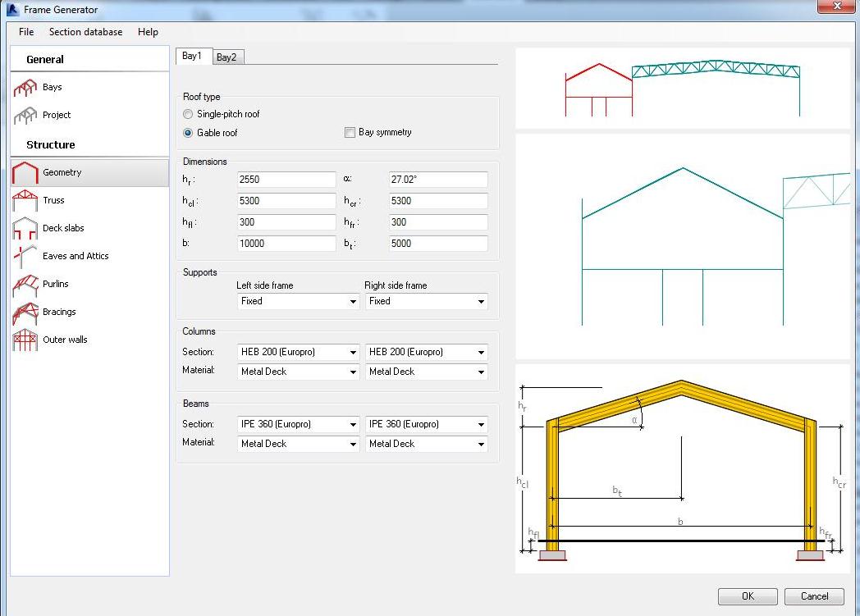Image resolution: width=860 pixels, height=616 pixels.
Task: Enable the Bay symmetry checkbox
Action: [350, 133]
